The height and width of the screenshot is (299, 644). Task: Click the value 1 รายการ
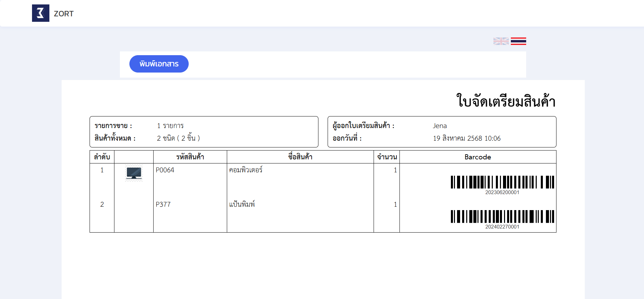coord(170,126)
